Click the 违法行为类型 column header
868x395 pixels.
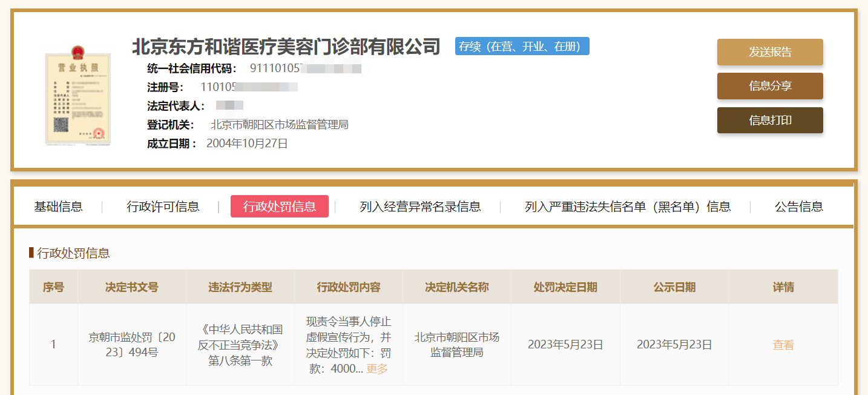pyautogui.click(x=240, y=287)
